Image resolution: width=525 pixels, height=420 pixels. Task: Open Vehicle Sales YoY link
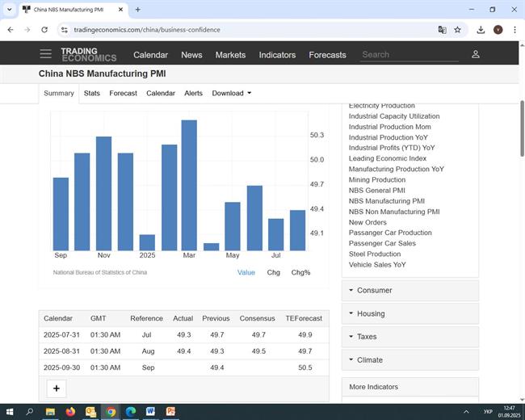(x=377, y=265)
